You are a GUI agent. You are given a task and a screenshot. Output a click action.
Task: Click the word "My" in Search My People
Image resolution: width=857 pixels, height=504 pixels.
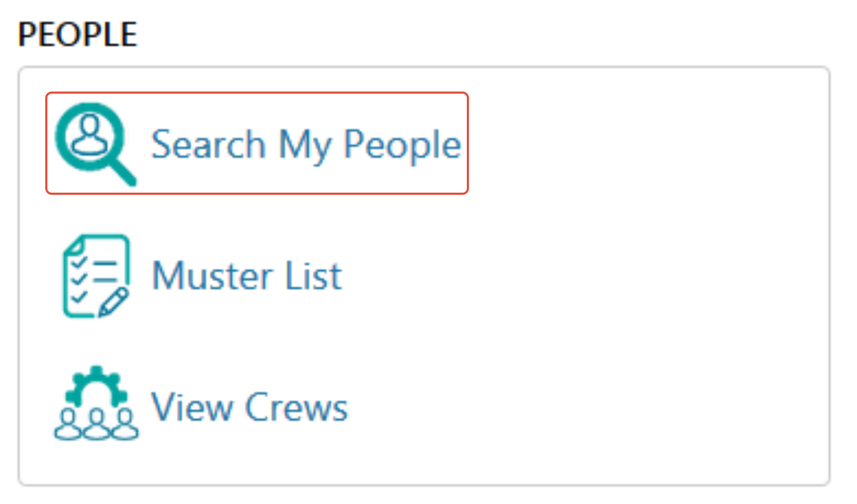[305, 144]
